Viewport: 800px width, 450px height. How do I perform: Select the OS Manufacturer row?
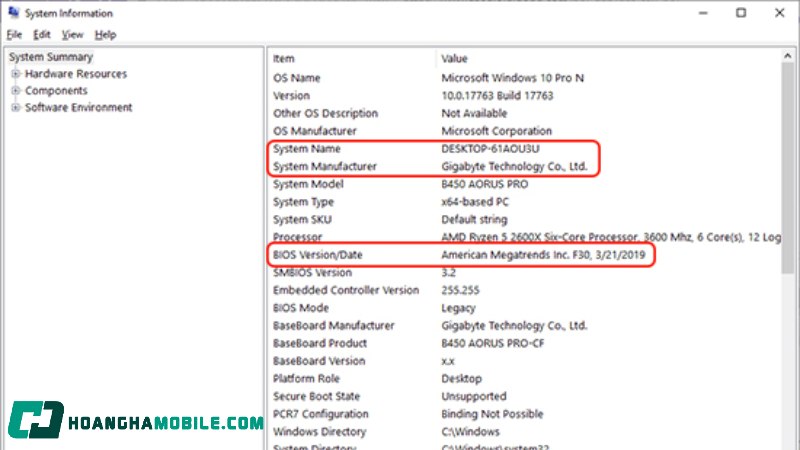tap(524, 131)
